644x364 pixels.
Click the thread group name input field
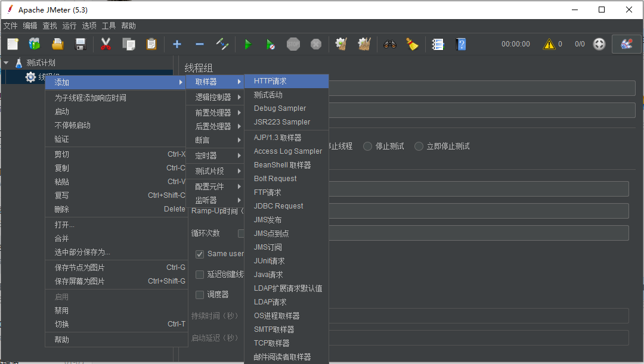click(x=482, y=88)
